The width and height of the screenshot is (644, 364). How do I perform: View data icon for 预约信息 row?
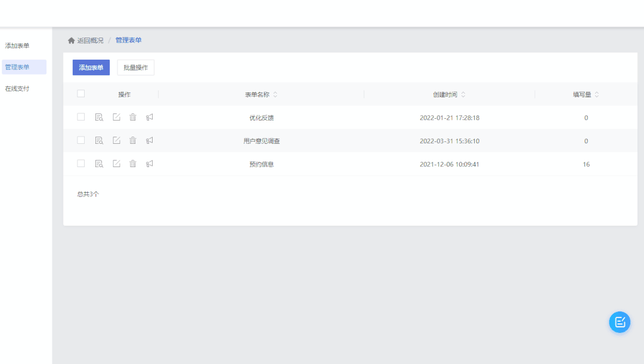coord(99,164)
